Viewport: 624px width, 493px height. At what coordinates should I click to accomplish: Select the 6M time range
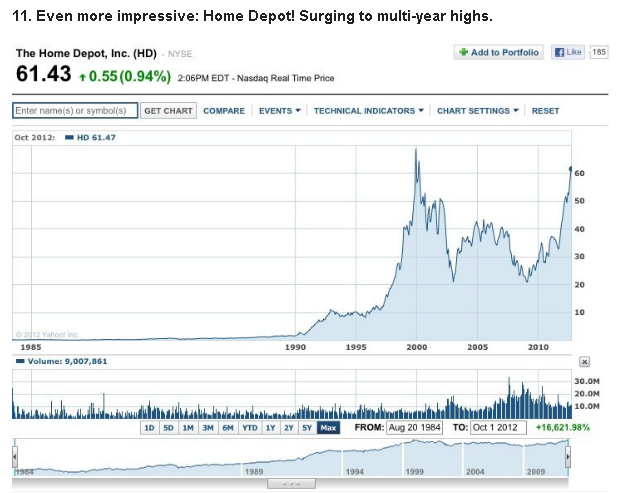point(228,428)
